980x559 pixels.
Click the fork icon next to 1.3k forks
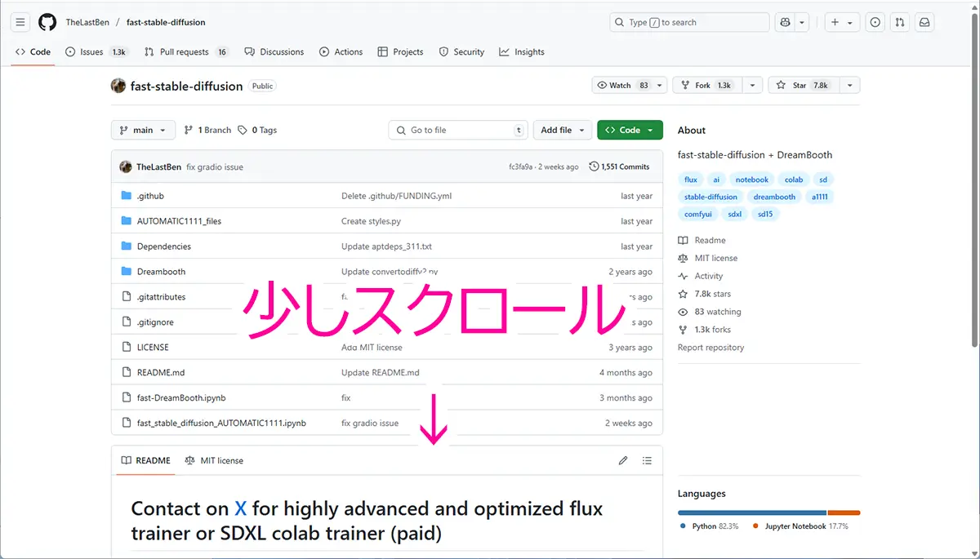tap(683, 330)
